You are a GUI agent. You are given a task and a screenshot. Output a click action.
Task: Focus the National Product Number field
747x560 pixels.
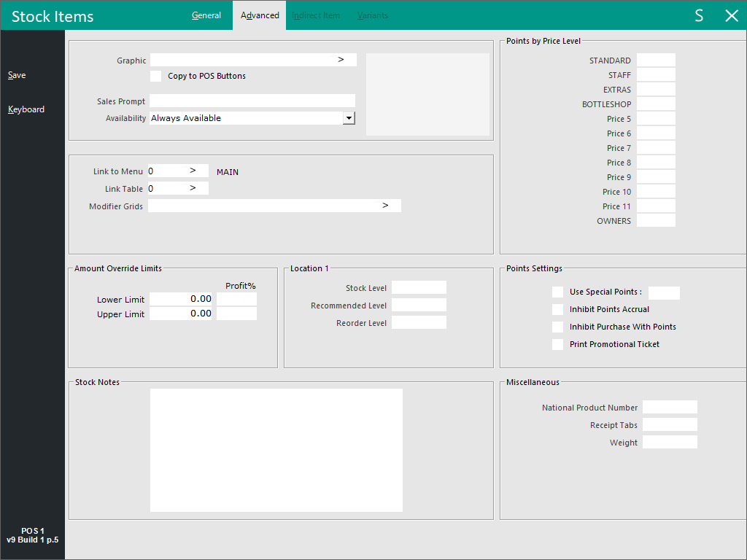coord(670,407)
